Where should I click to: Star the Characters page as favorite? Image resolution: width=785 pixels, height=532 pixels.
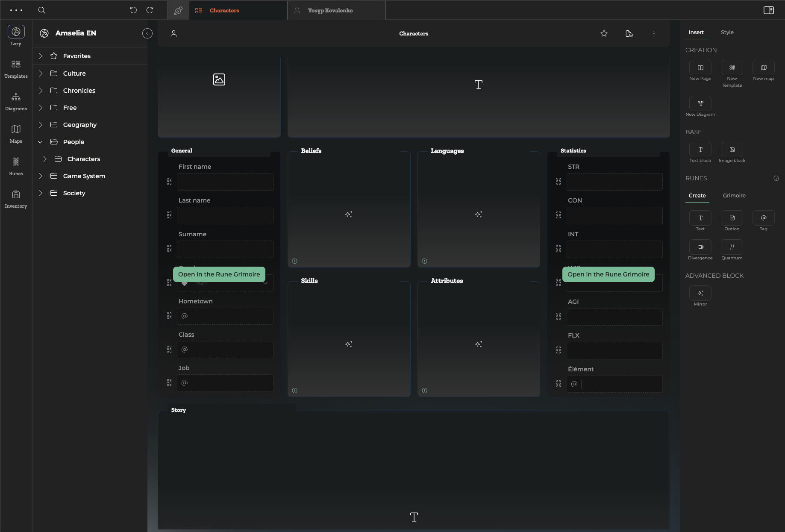pyautogui.click(x=604, y=33)
